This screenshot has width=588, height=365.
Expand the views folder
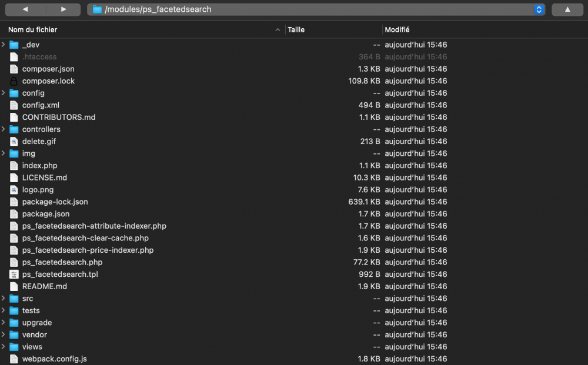tap(4, 347)
